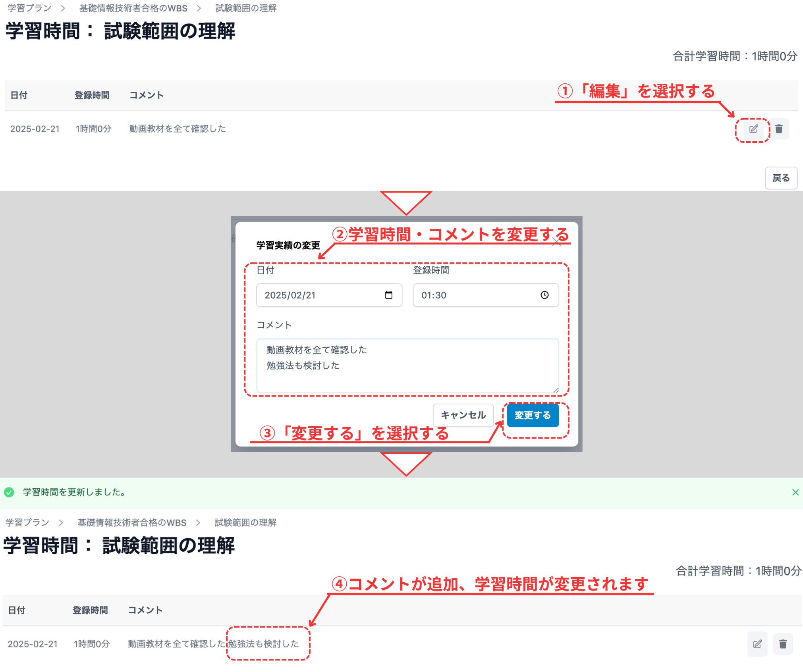Image resolution: width=803 pixels, height=672 pixels.
Task: Click the キャンセル button
Action: pos(462,415)
